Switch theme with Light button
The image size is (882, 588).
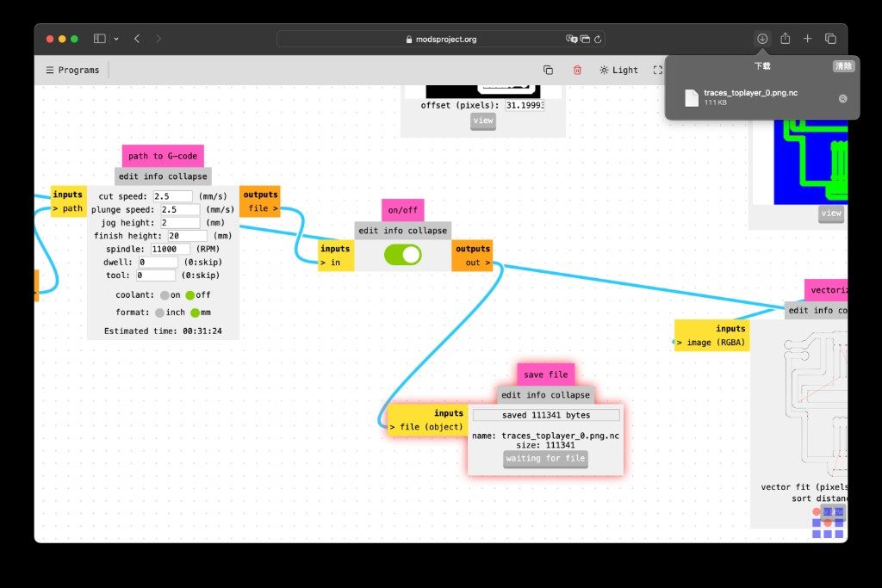[618, 71]
